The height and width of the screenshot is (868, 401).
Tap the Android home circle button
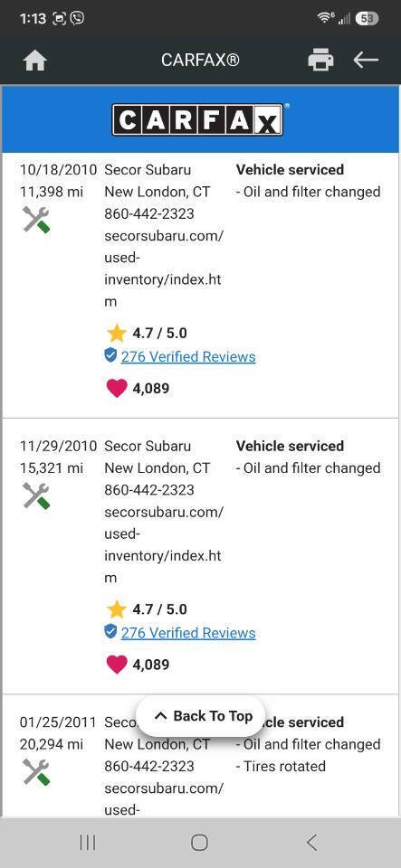pos(199,843)
